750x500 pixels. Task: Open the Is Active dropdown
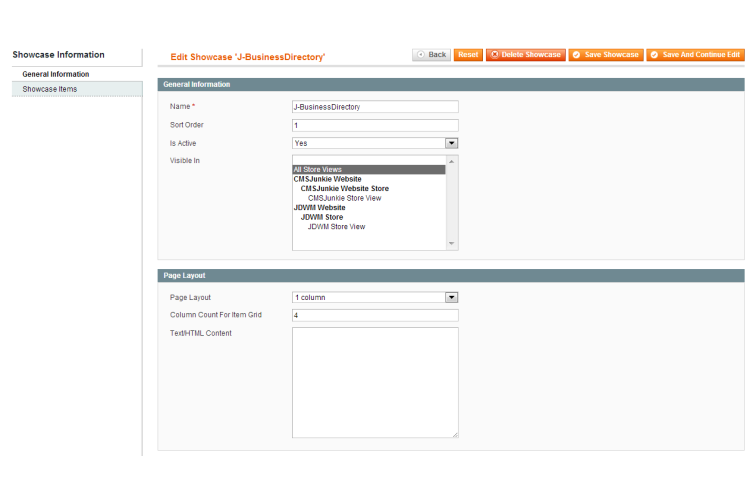[x=375, y=143]
